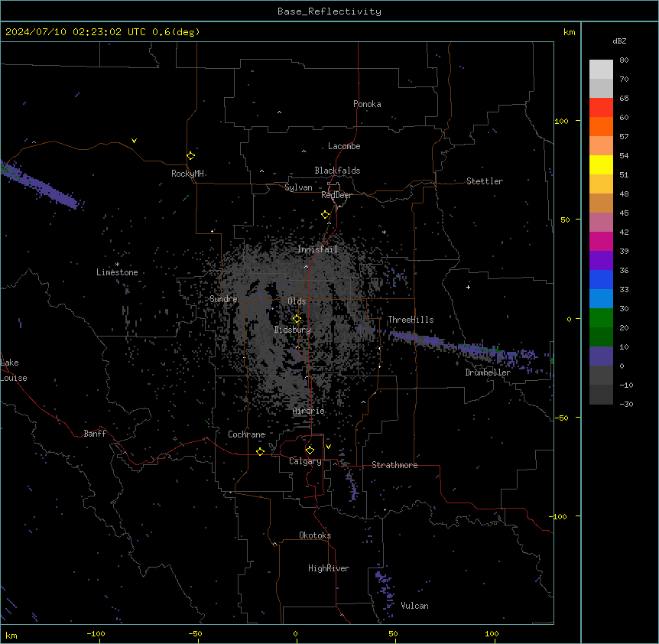The height and width of the screenshot is (644, 659).
Task: Click the white plus marker north of Drumheller
Action: pos(468,287)
